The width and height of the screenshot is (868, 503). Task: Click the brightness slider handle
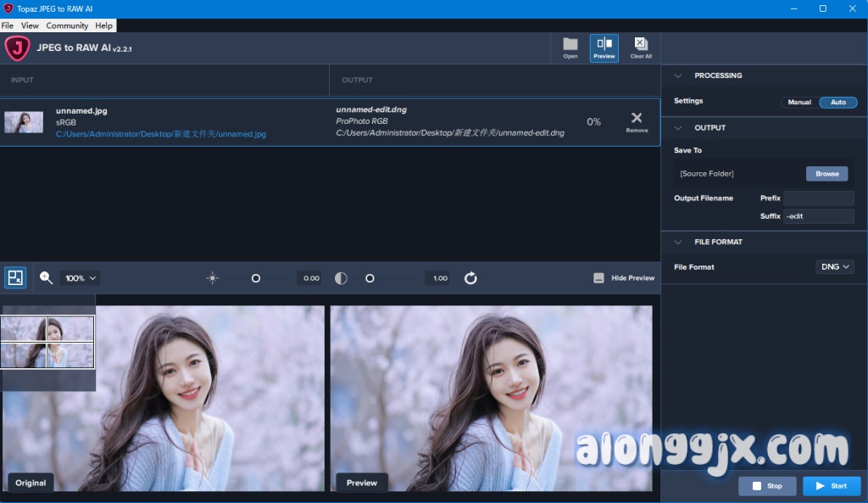click(256, 278)
